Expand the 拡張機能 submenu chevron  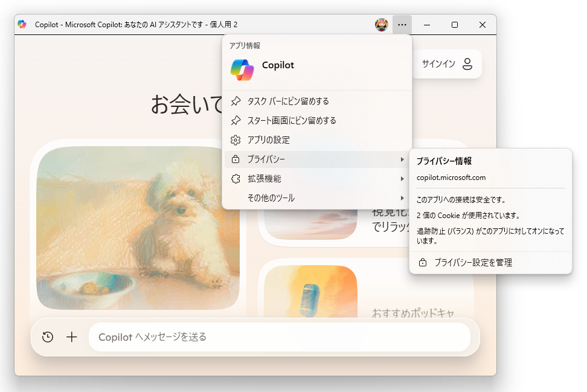[x=403, y=178]
